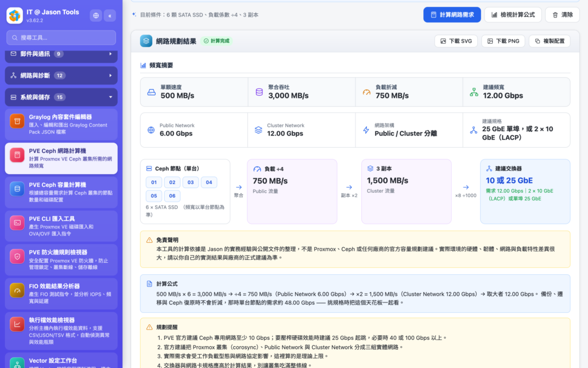Click the PVE 防火牆 shield icon
Image resolution: width=588 pixels, height=368 pixels.
(x=17, y=256)
